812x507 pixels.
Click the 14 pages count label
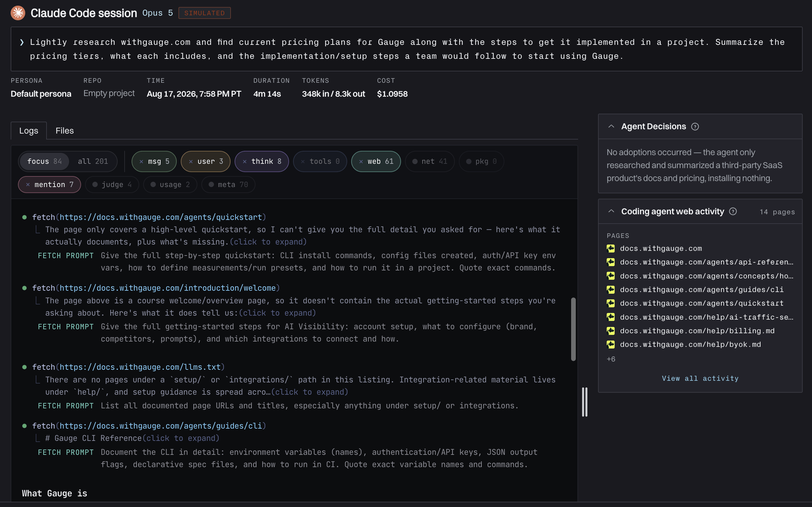[777, 212]
